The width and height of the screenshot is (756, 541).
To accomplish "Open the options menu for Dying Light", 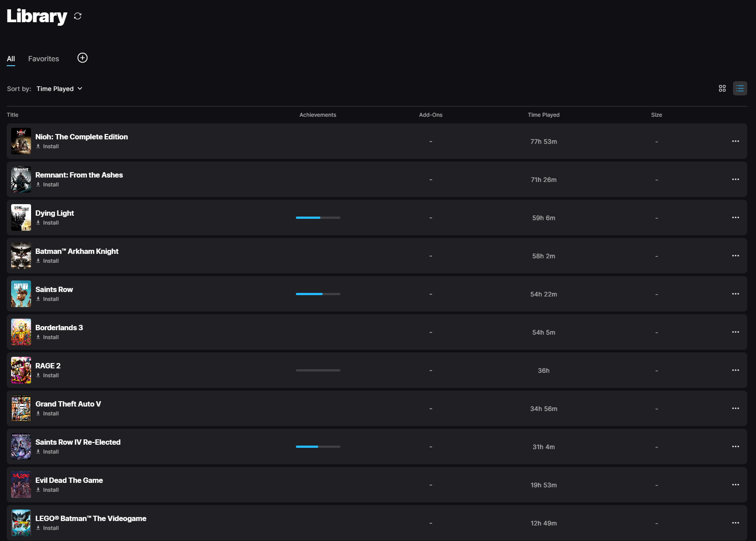I will [x=736, y=217].
